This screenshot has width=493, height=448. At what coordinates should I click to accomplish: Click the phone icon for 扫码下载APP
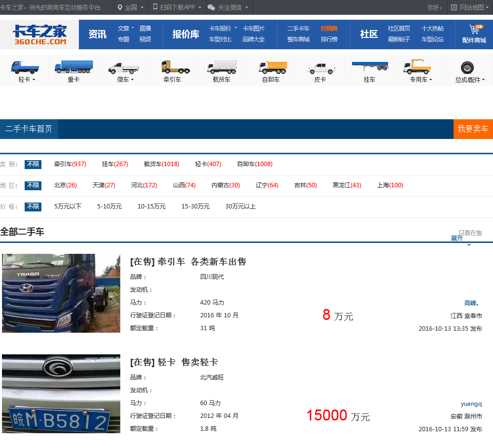pos(155,6)
